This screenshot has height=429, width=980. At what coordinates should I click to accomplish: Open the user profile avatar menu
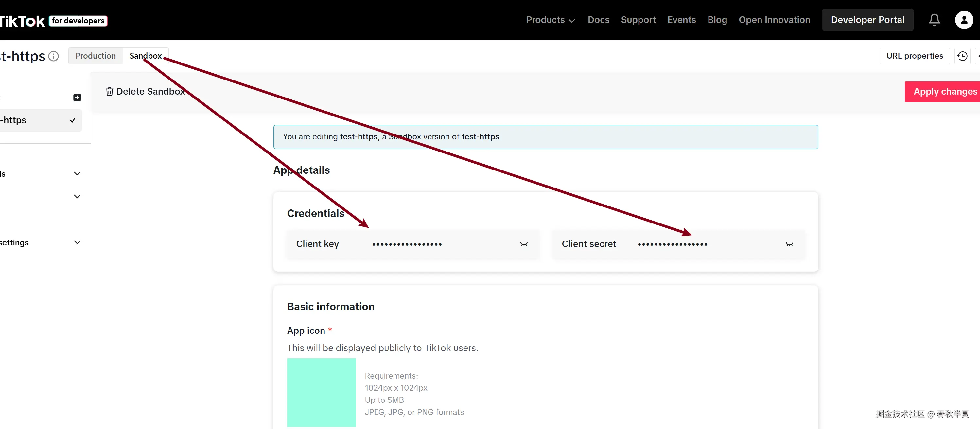click(x=964, y=20)
